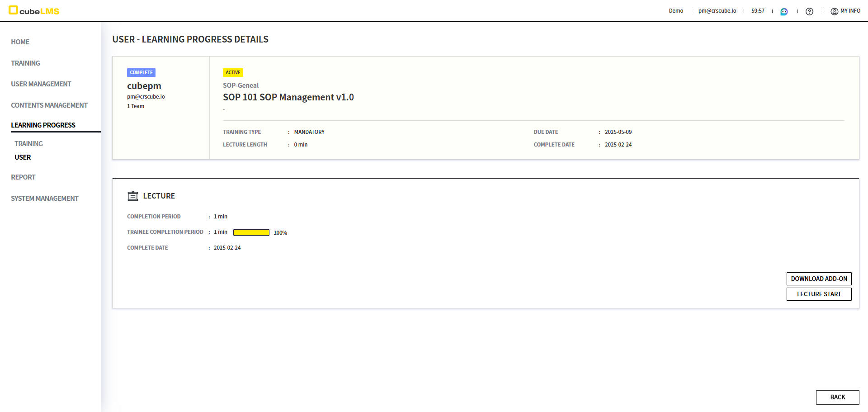Open System Management menu
Image resolution: width=868 pixels, height=412 pixels.
click(45, 199)
